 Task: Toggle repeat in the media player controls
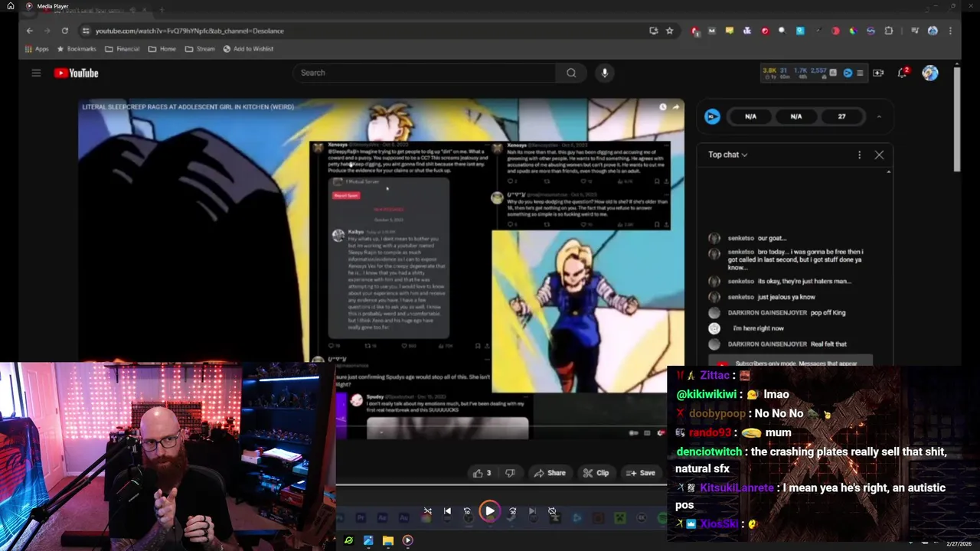[x=552, y=511]
